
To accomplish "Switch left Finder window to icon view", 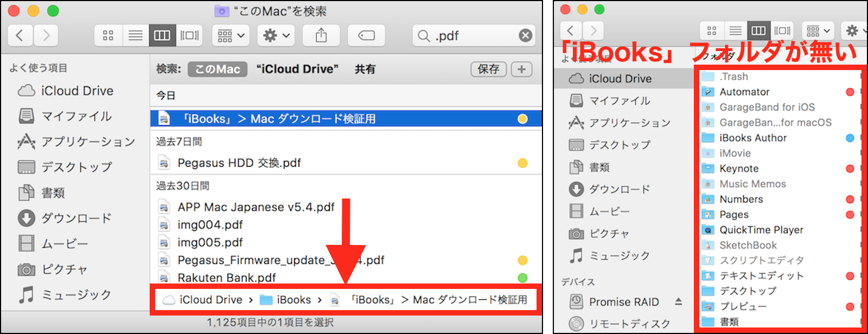I will (108, 36).
